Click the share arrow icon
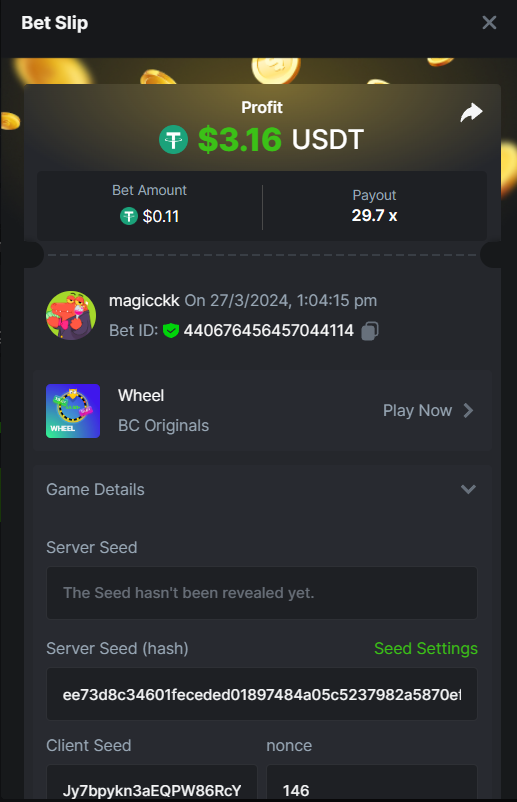Screen dimensions: 517x802 coord(471,113)
